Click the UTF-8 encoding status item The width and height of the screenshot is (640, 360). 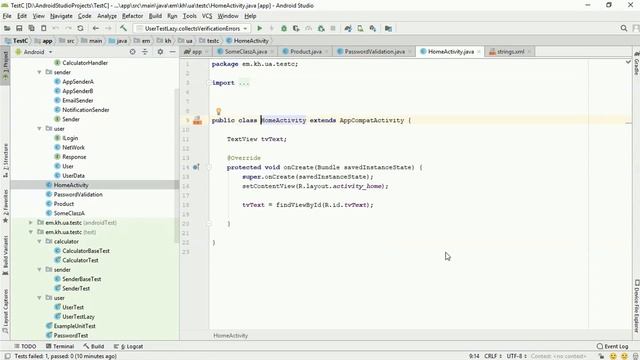pos(516,356)
